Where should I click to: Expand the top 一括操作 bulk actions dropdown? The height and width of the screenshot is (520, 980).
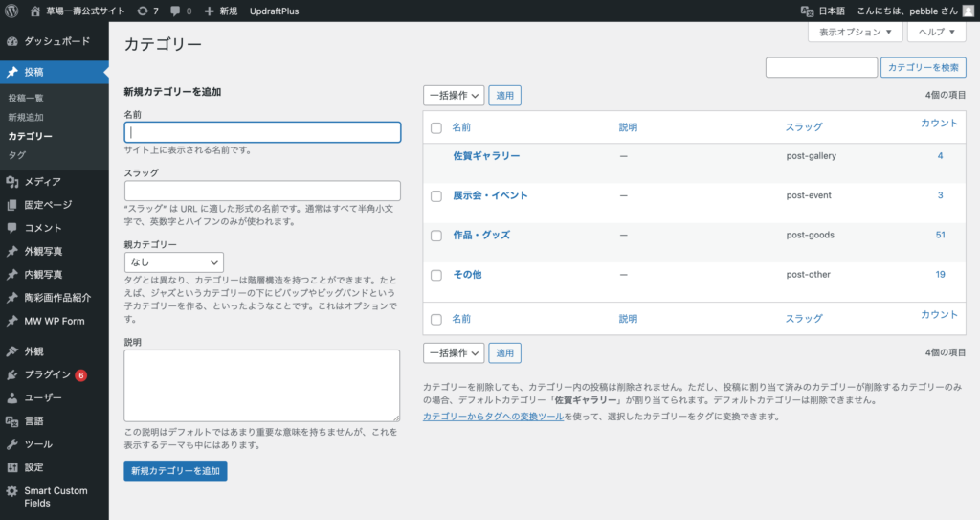click(x=454, y=96)
